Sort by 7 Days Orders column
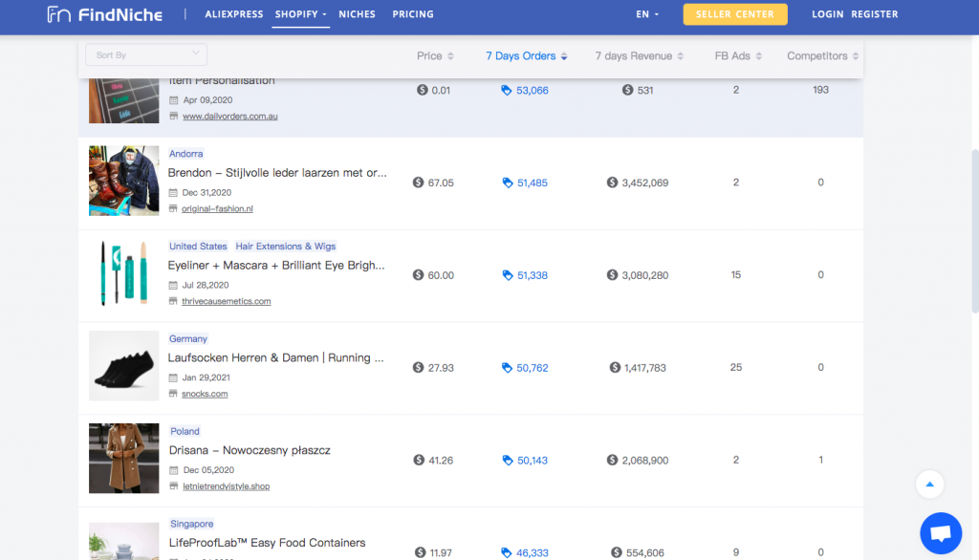The width and height of the screenshot is (979, 560). click(x=527, y=56)
